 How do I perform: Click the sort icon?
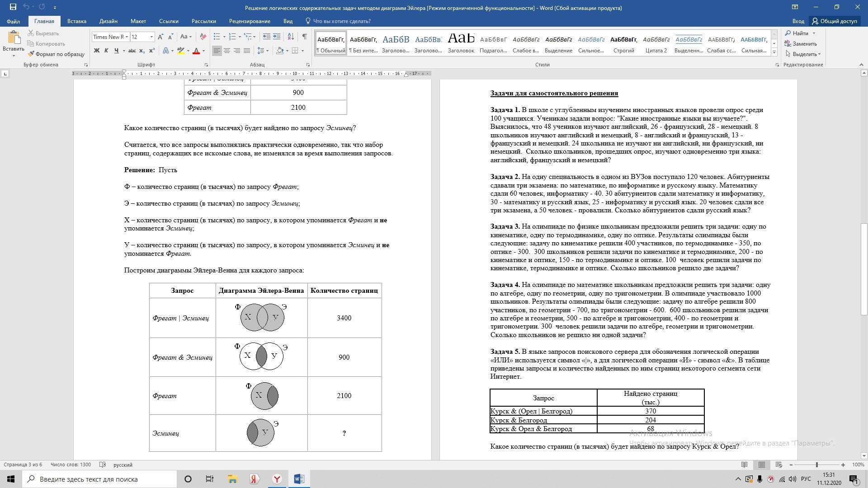point(291,37)
